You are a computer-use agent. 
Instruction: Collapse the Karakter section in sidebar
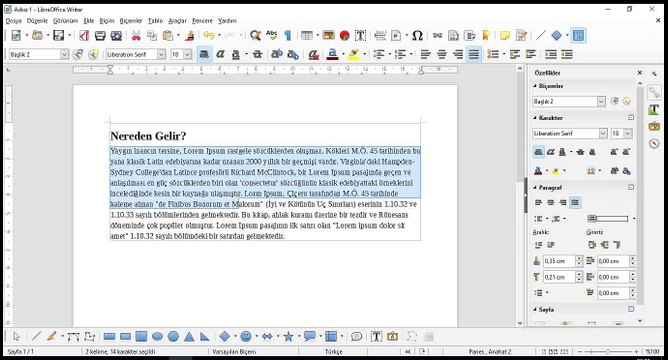click(x=535, y=118)
